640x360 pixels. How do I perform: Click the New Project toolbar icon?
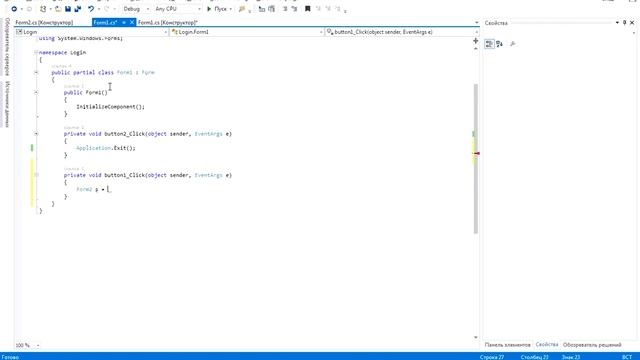click(x=43, y=9)
